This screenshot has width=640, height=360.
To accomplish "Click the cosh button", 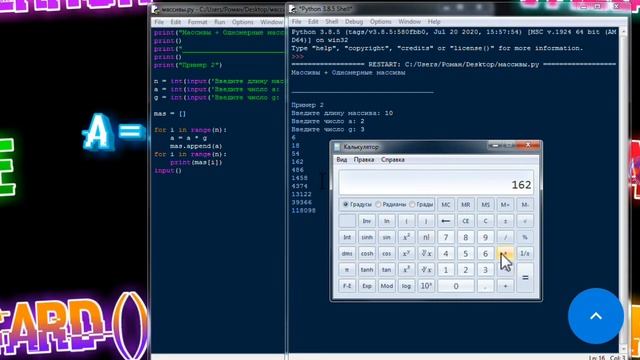I will coord(367,253).
